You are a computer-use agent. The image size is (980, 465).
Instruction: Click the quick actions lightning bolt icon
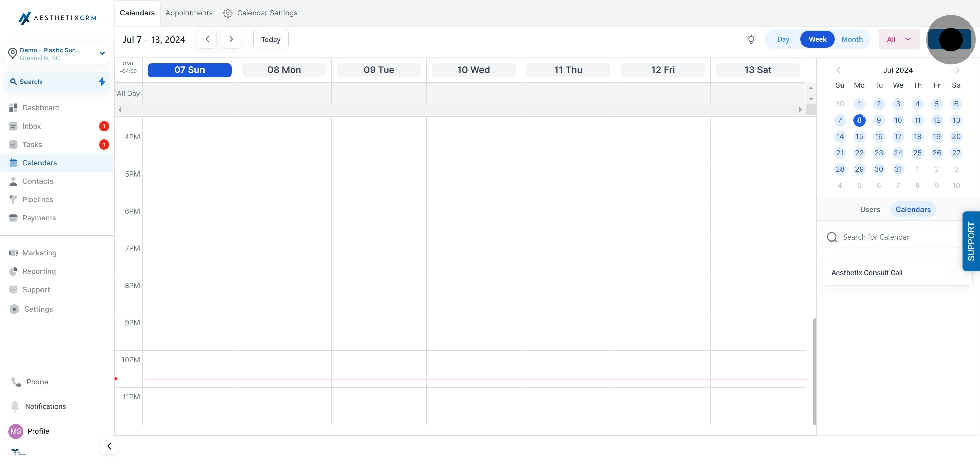[x=102, y=81]
